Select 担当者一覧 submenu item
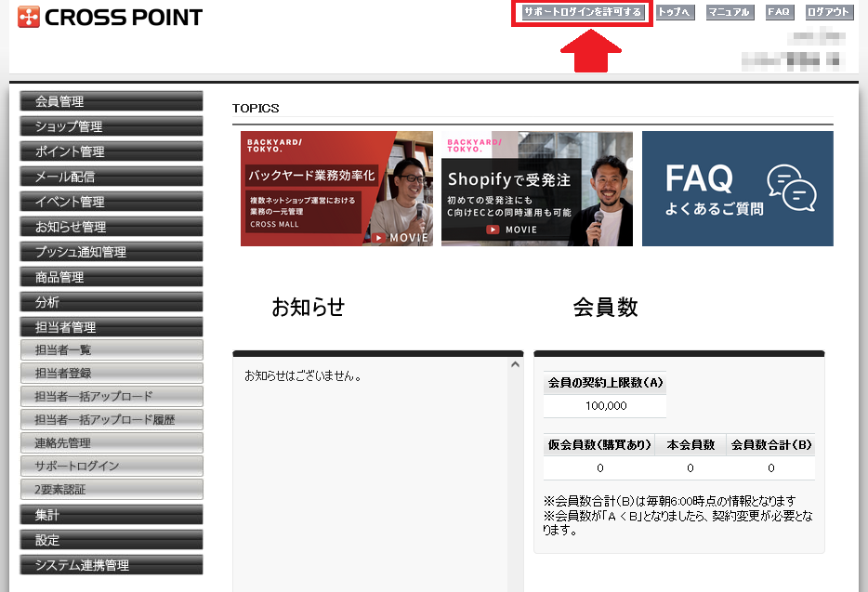868x592 pixels. [x=112, y=350]
